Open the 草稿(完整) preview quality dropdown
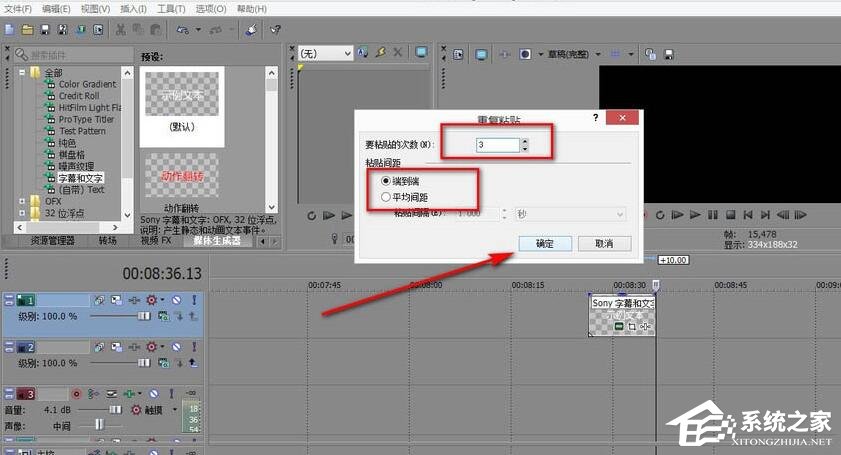 598,54
